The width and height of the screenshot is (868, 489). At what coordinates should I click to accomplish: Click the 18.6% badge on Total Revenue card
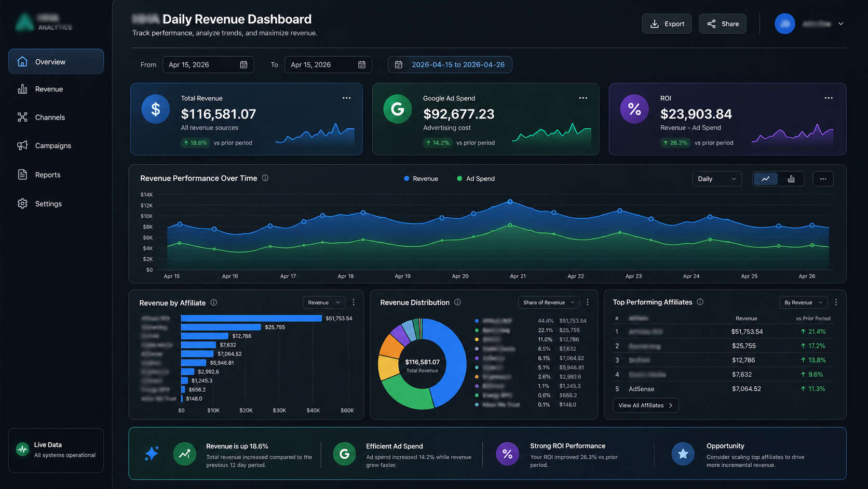[195, 143]
